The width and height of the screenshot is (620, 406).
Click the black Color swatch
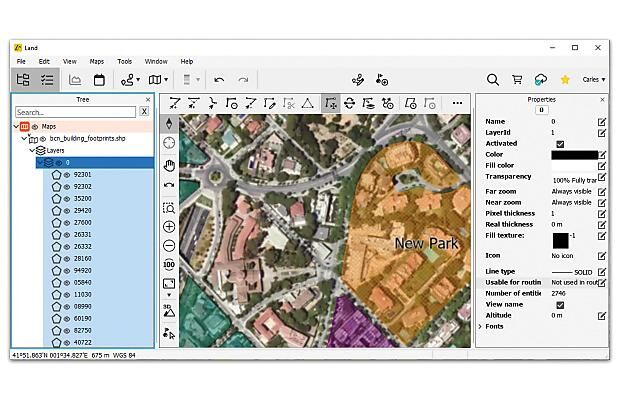(x=575, y=155)
